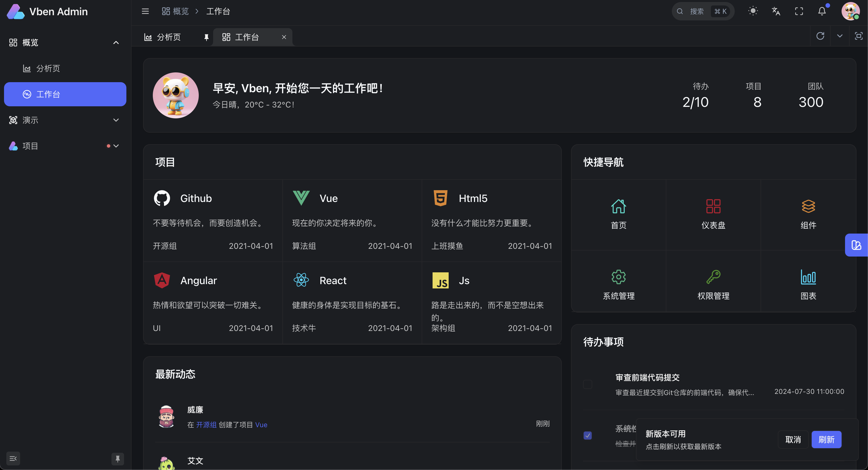
Task: Switch to the 分析页 tab
Action: pyautogui.click(x=169, y=37)
